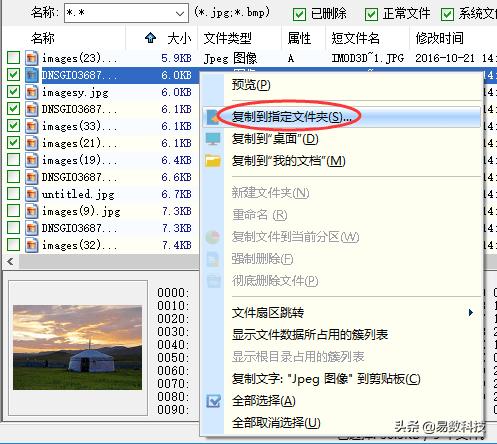Click the checkmark icon beside 全部选择
The height and width of the screenshot is (444, 497).
tap(213, 401)
